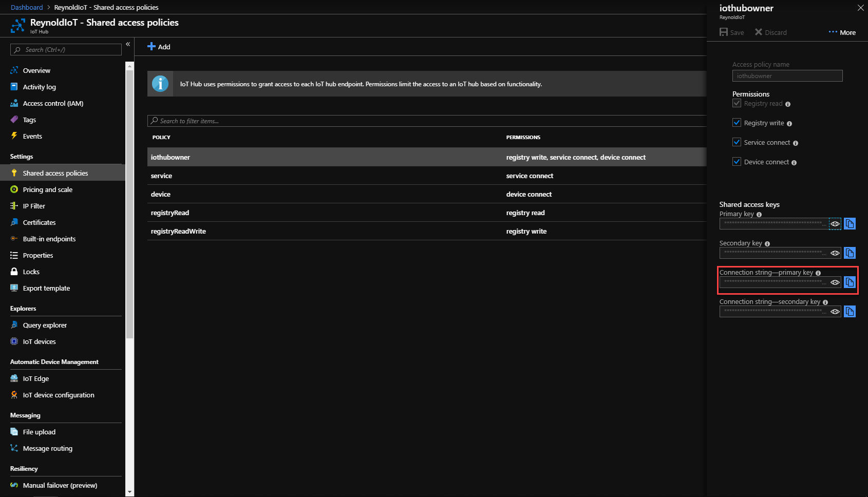This screenshot has height=497, width=868.
Task: Open the Overview blade for ReynoldIoT
Action: click(36, 70)
